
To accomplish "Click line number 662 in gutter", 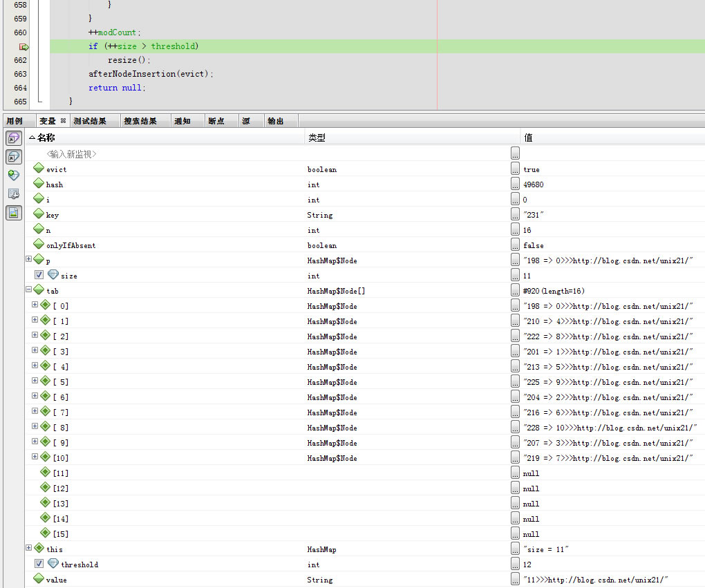I will coord(20,60).
